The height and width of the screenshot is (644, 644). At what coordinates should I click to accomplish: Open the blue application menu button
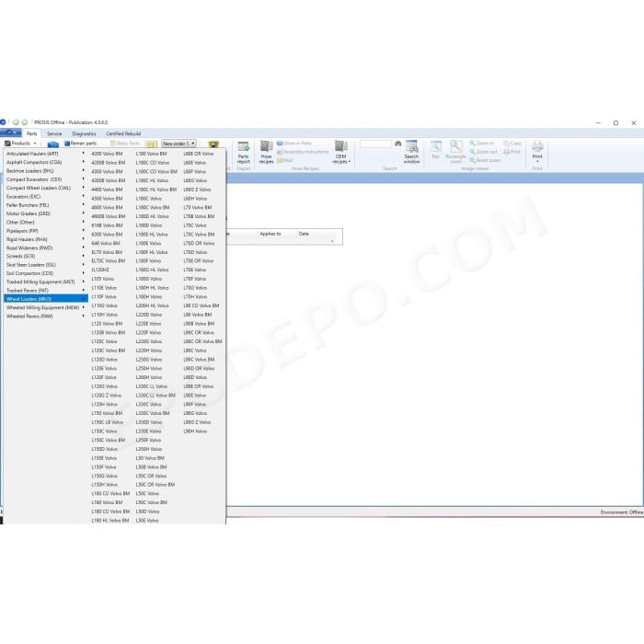tap(11, 133)
